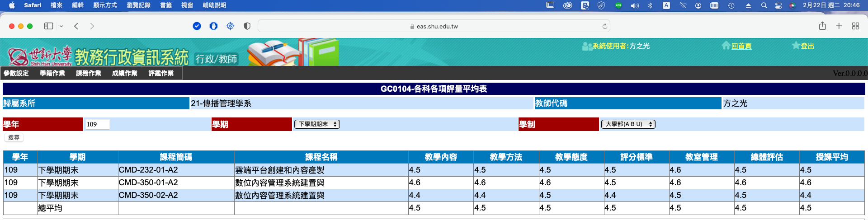Open macOS Spotlight search icon
The height and width of the screenshot is (220, 868).
click(x=764, y=5)
